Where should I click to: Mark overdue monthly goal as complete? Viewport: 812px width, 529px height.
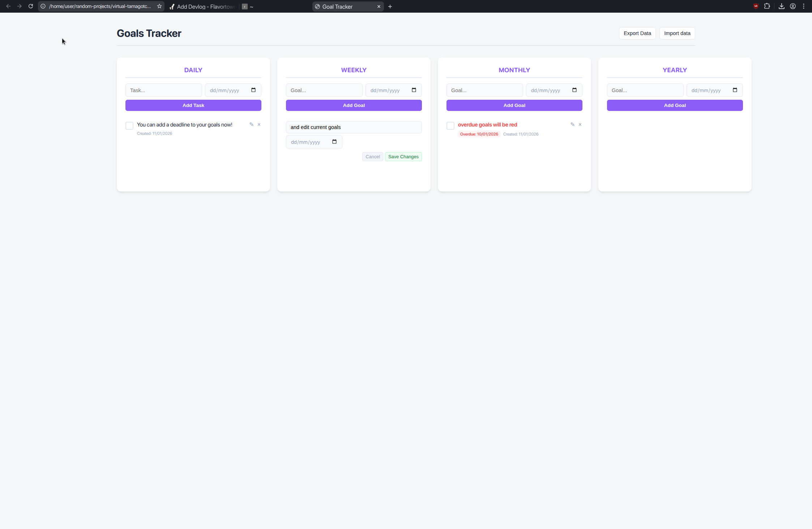click(450, 126)
